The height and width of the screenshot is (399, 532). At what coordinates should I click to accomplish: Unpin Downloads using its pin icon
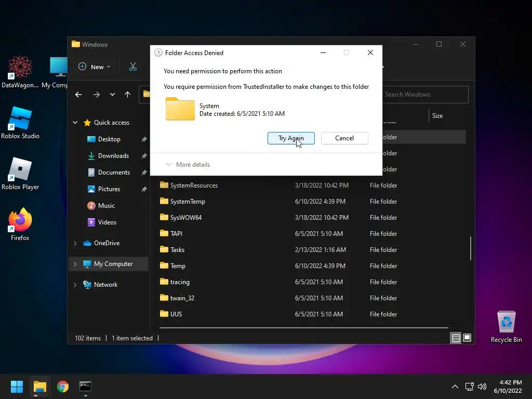[144, 156]
